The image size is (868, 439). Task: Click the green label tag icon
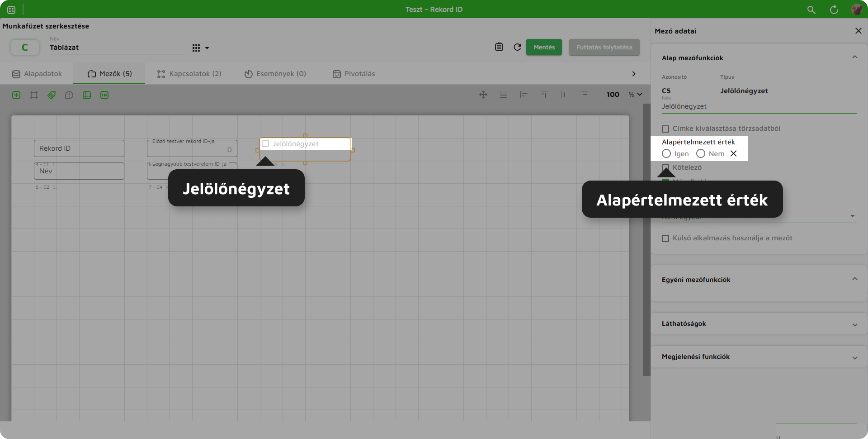52,95
